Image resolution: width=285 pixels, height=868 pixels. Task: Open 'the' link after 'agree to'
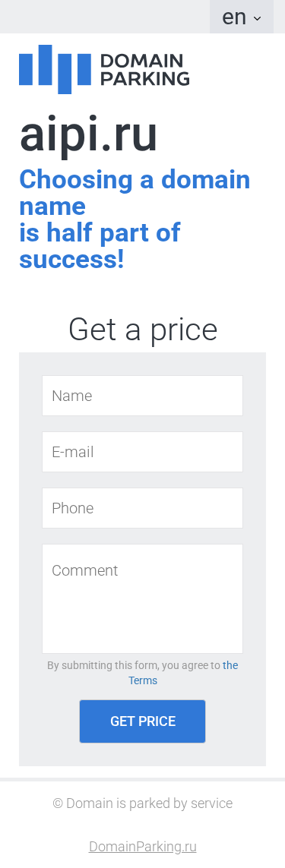230,665
